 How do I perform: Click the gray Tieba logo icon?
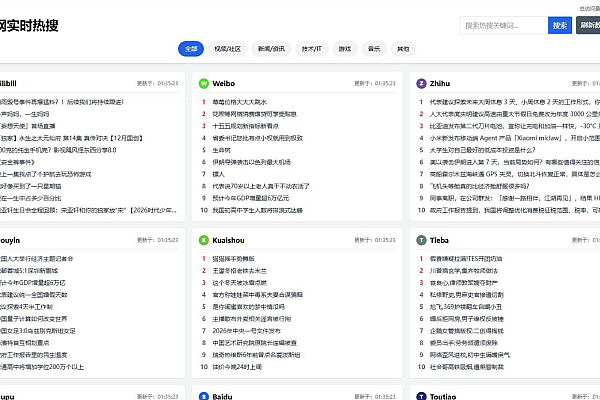[x=421, y=240]
